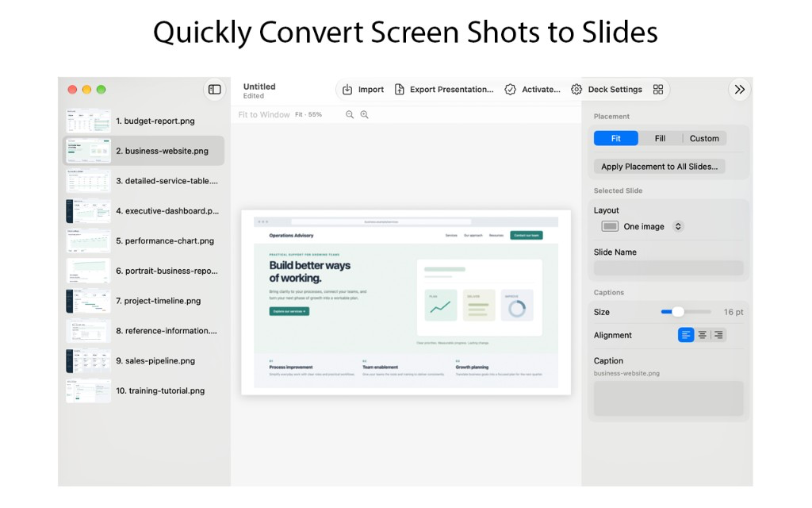Set caption alignment to left
The width and height of the screenshot is (812, 508).
(686, 335)
